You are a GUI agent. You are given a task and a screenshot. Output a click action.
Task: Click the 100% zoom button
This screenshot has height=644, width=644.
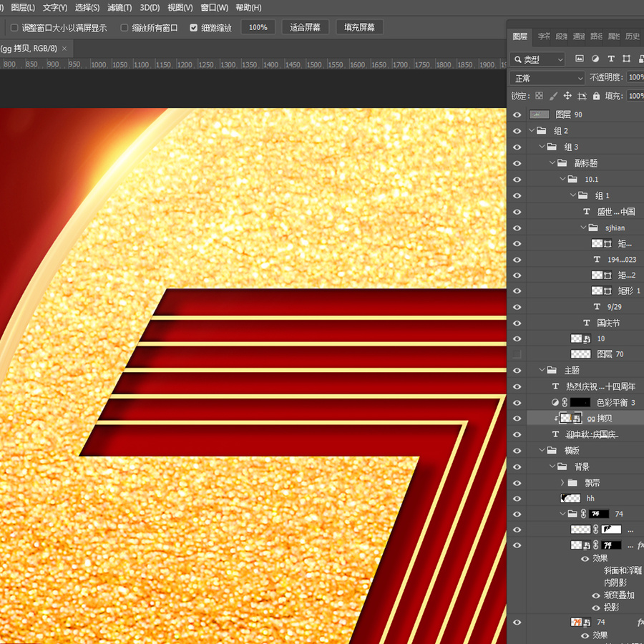pos(258,27)
